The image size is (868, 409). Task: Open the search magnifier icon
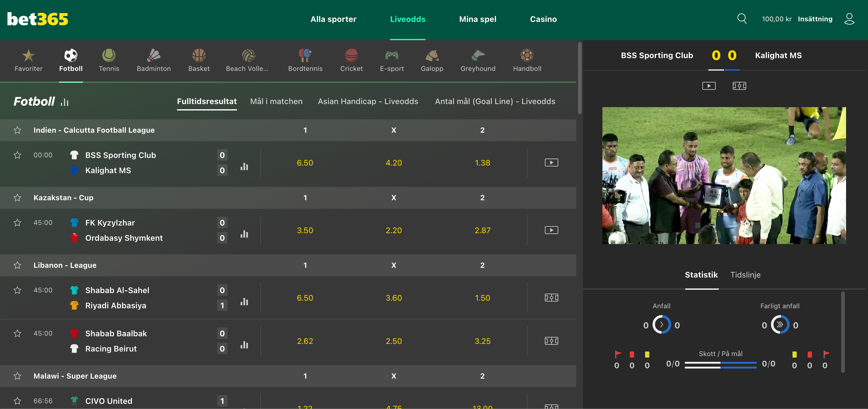[x=742, y=19]
